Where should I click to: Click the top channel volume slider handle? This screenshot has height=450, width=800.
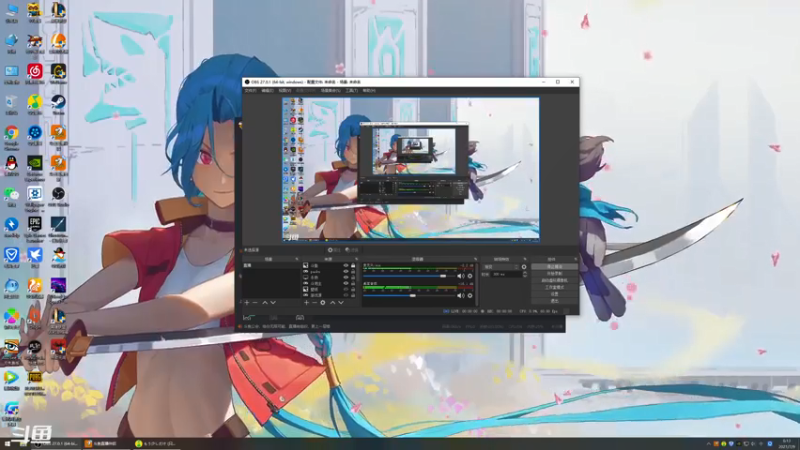pyautogui.click(x=443, y=276)
